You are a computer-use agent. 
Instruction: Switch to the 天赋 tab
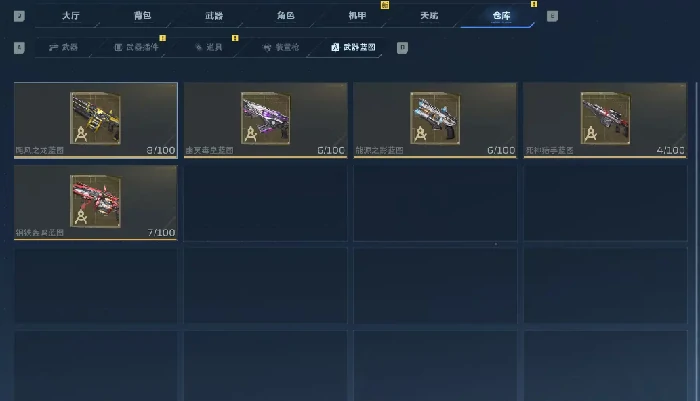pos(429,16)
